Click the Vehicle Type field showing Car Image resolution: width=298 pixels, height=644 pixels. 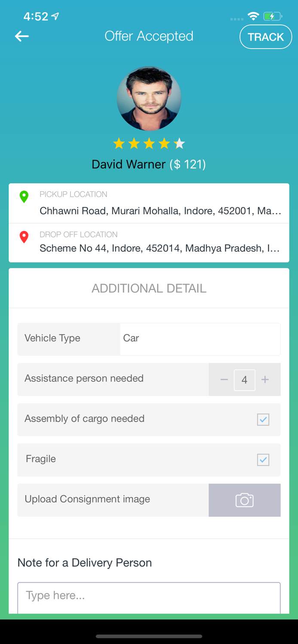click(200, 339)
